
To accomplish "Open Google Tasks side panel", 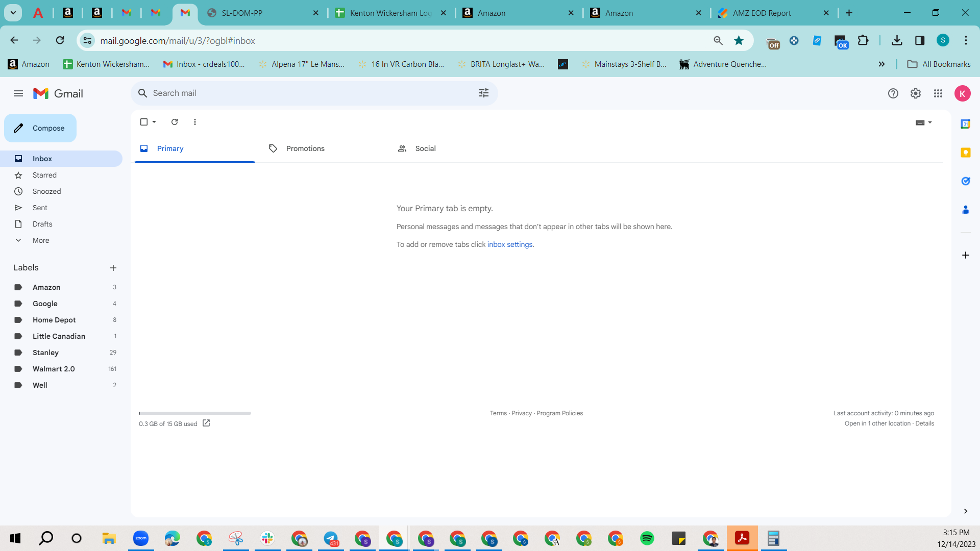I will click(966, 181).
